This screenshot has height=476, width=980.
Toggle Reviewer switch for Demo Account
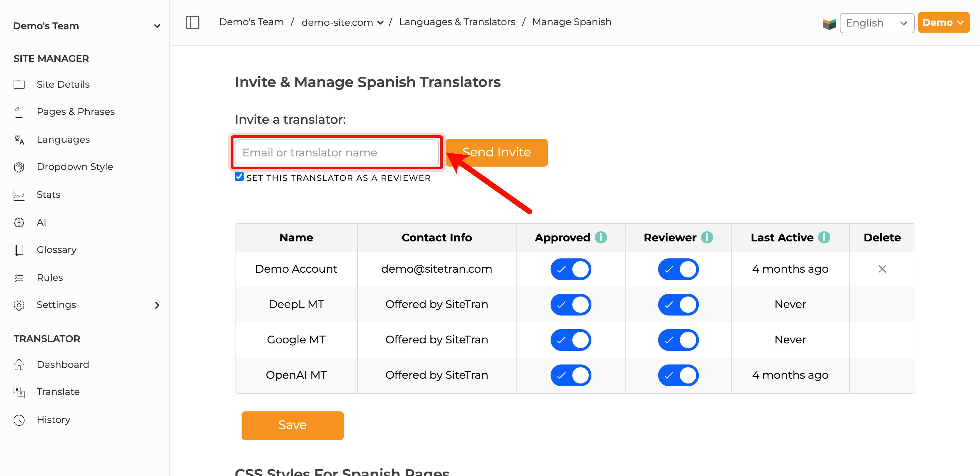point(678,269)
